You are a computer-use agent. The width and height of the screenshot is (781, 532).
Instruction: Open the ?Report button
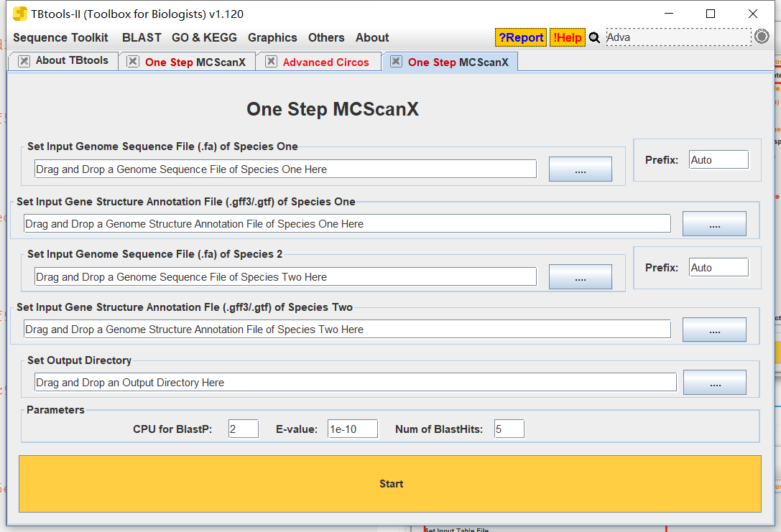520,37
